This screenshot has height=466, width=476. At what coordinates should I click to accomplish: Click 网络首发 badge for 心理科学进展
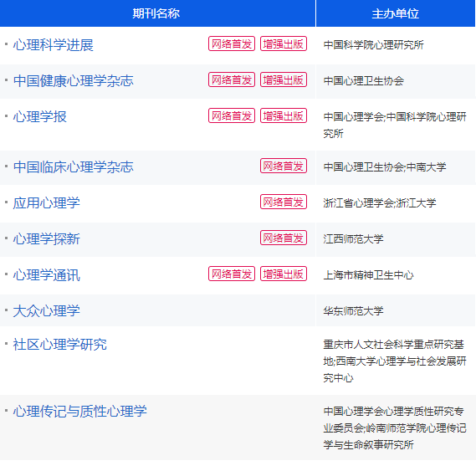pos(232,44)
